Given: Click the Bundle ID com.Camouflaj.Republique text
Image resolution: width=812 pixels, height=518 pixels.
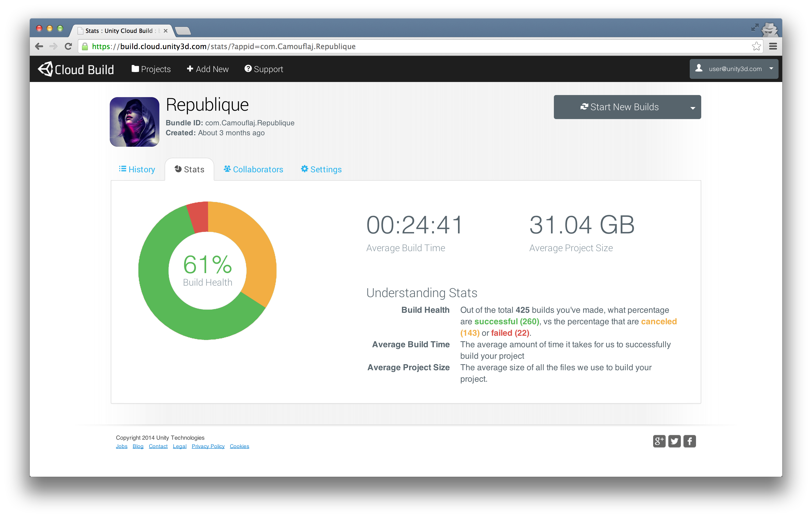Looking at the screenshot, I should [230, 123].
